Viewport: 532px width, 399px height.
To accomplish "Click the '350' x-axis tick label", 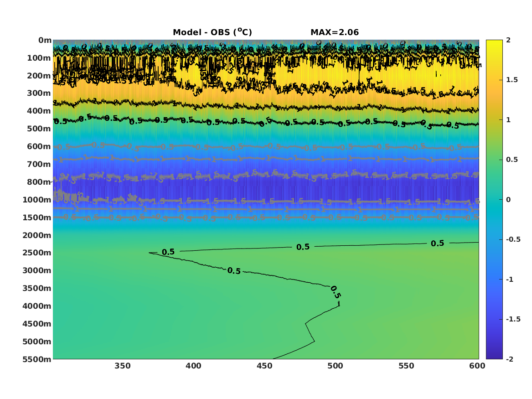I will tap(123, 366).
